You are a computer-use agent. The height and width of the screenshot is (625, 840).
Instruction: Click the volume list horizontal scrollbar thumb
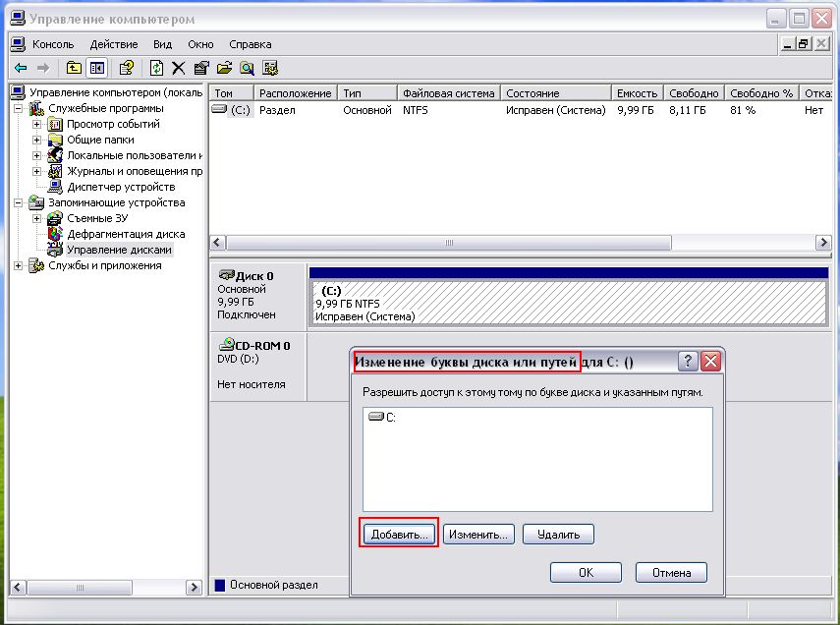click(449, 243)
